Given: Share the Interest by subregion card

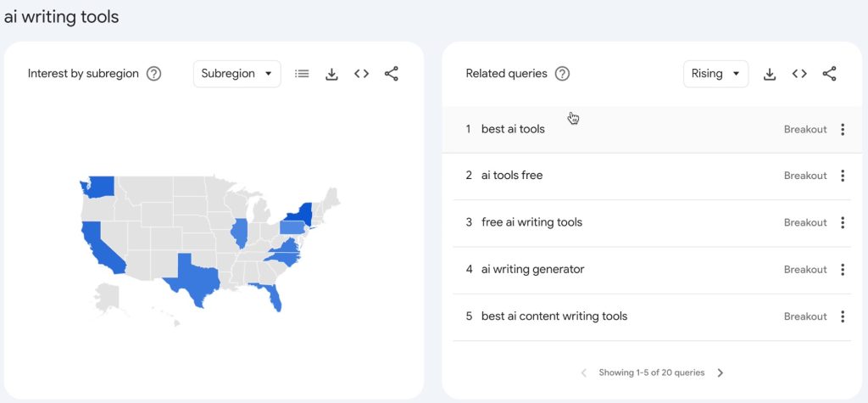Looking at the screenshot, I should [x=391, y=74].
